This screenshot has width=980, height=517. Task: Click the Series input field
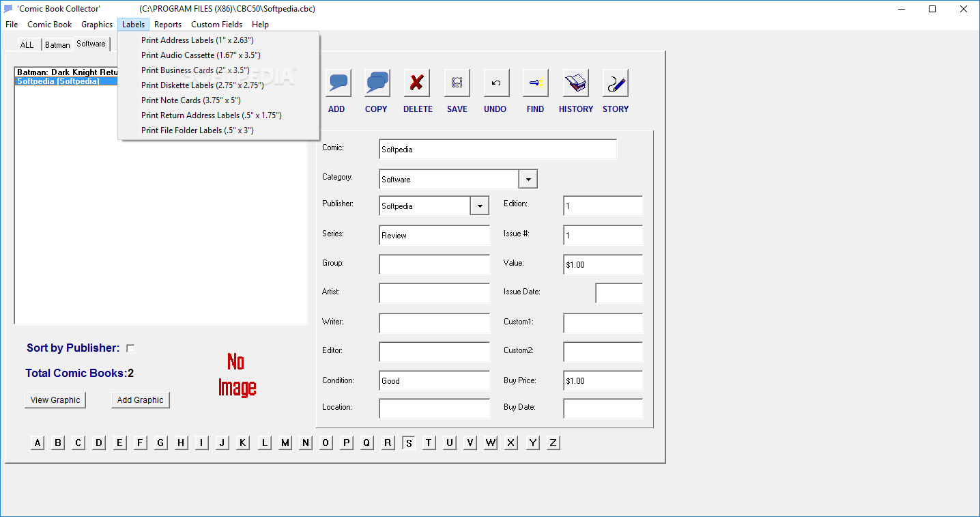pyautogui.click(x=435, y=236)
